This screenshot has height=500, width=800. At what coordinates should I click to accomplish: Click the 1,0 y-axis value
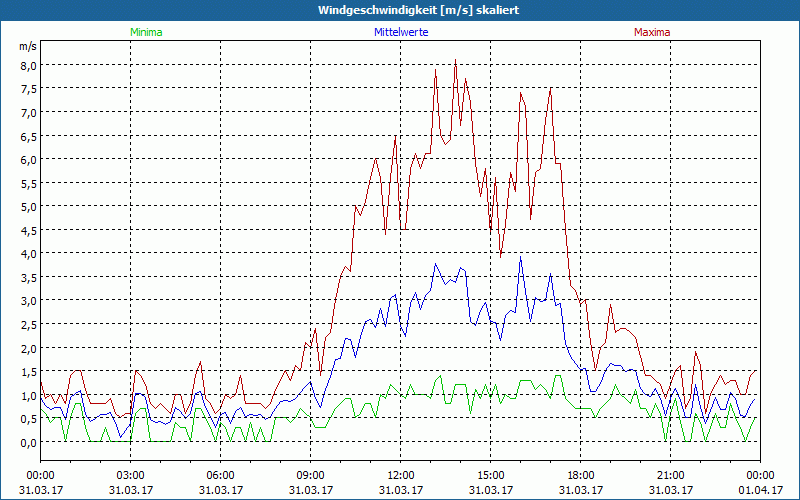click(29, 395)
